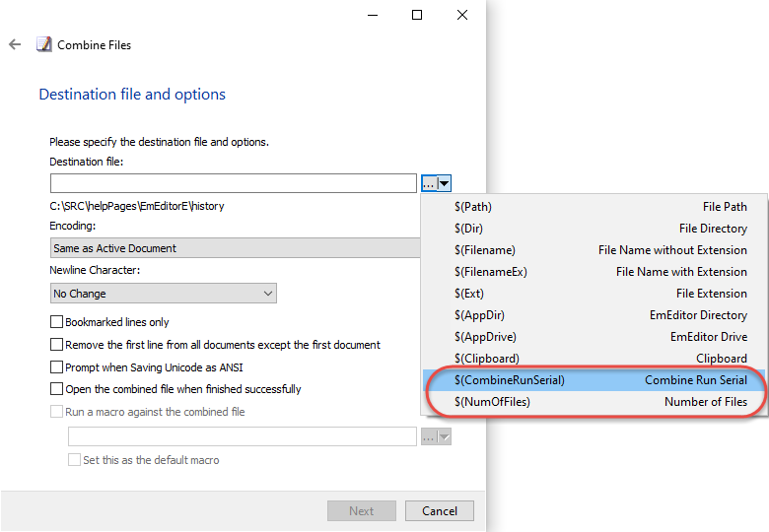This screenshot has height=532, width=769.
Task: Pick $(AppDir) EmEditor Directory item
Action: (x=594, y=315)
